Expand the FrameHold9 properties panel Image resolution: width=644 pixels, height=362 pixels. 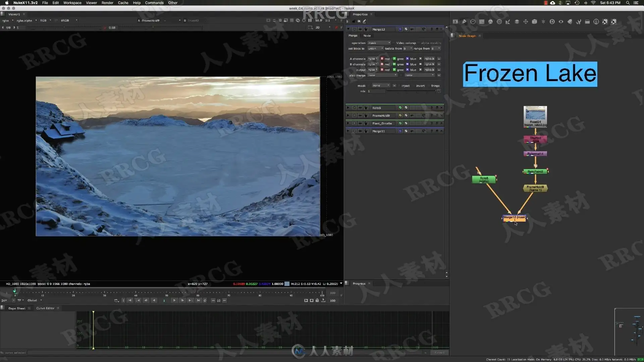348,115
